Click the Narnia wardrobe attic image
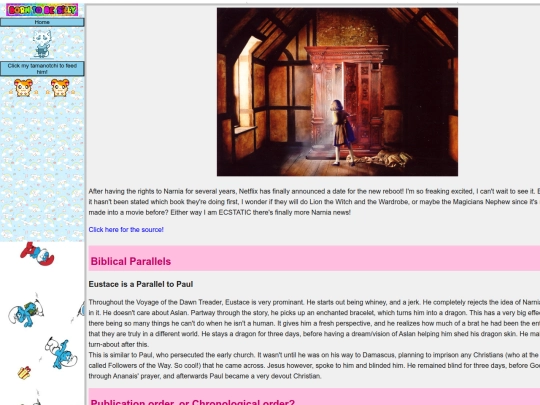Screen dimensions: 540x405 (x=337, y=92)
